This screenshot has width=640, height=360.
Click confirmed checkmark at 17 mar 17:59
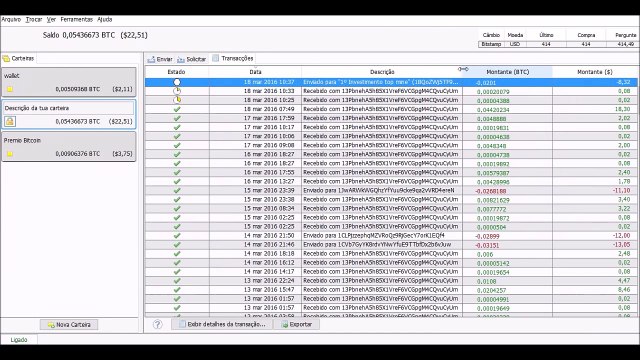177,118
